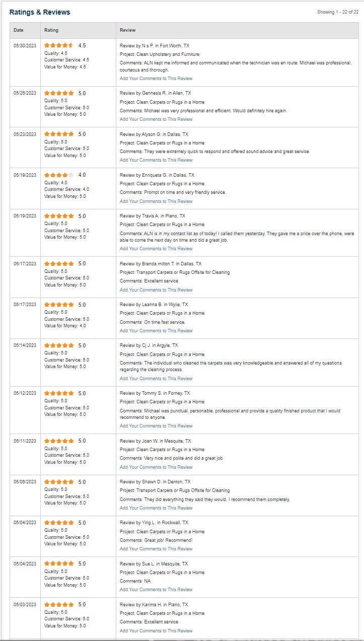Add your comments to Leanna B.'s review
Image resolution: width=364 pixels, height=641 pixels.
tap(156, 331)
